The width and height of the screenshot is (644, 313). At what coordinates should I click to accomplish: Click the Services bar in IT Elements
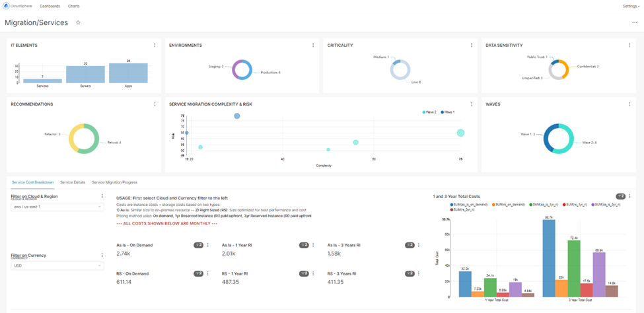click(x=42, y=81)
